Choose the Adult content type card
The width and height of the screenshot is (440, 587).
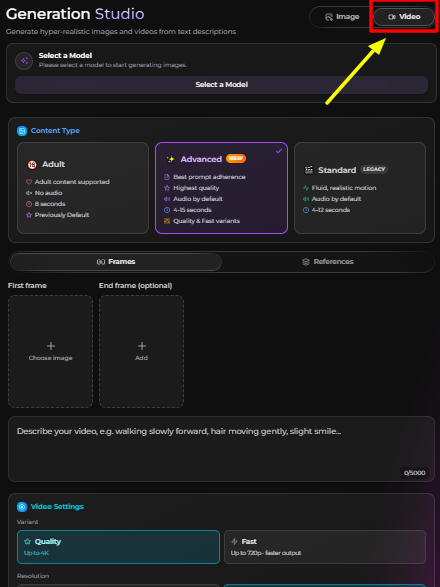(x=83, y=188)
